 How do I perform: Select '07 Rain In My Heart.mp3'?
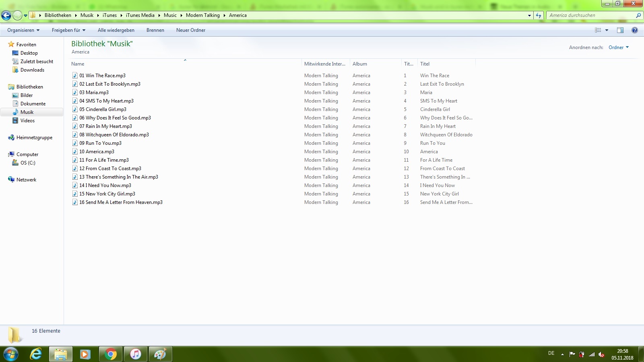[x=105, y=126]
